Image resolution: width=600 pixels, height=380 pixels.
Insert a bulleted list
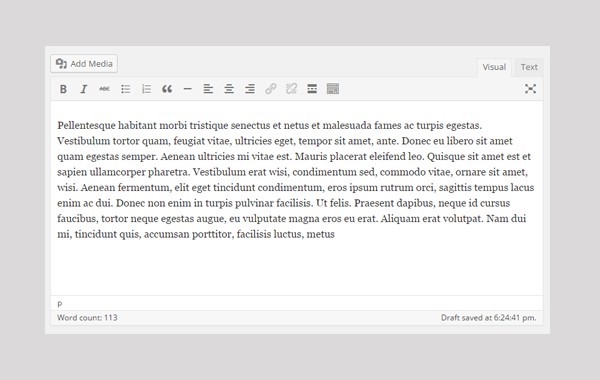126,89
